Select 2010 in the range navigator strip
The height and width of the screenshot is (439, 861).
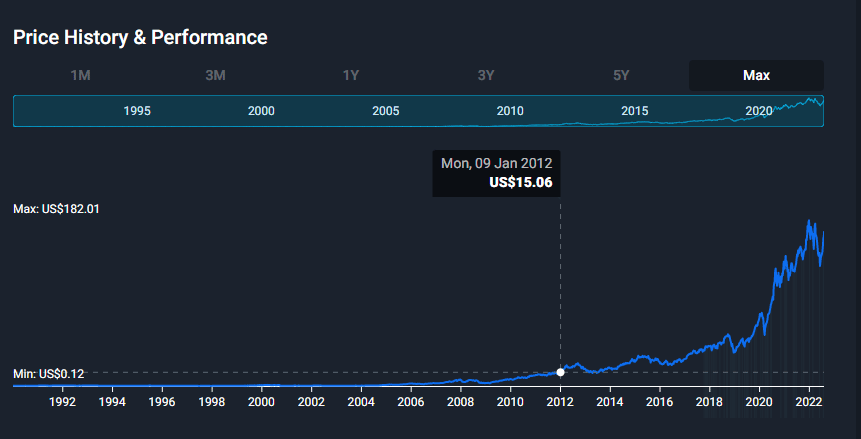pos(510,111)
